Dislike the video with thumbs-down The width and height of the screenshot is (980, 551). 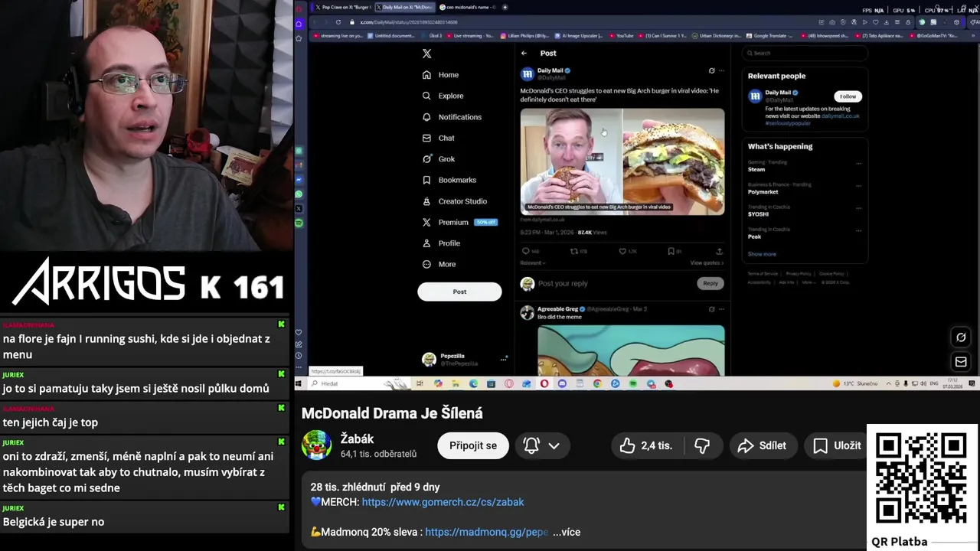click(x=702, y=445)
